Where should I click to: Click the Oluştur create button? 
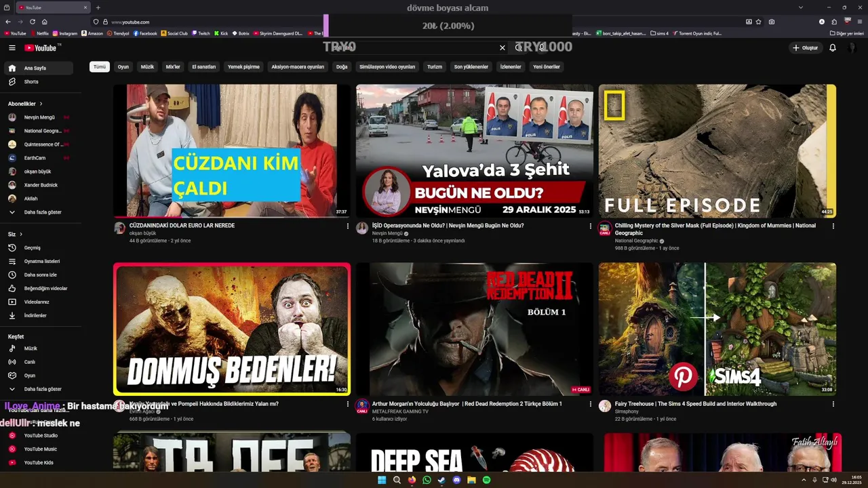806,47
